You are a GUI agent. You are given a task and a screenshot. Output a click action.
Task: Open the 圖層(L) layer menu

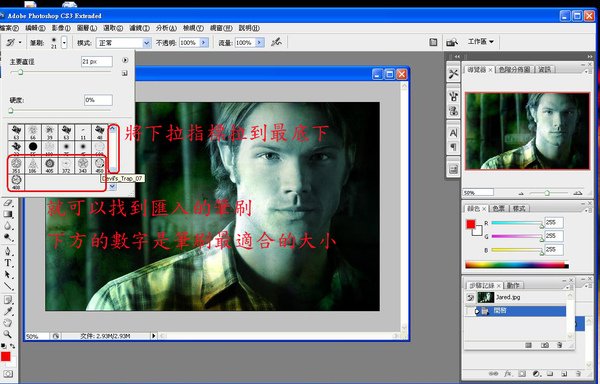click(x=87, y=28)
